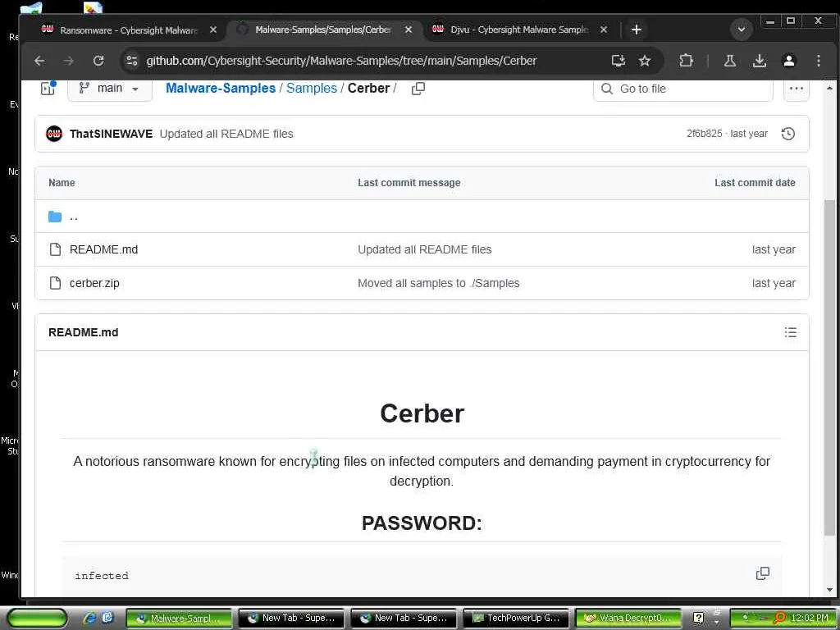
Task: Click the install app icon in address bar
Action: click(x=619, y=61)
